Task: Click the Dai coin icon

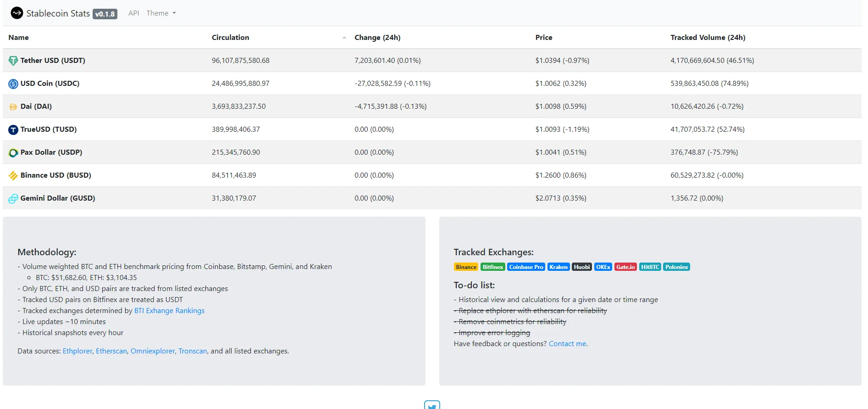Action: click(x=13, y=106)
